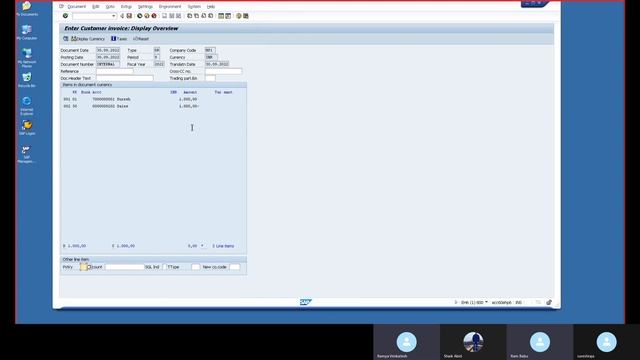Viewport: 640px width, 360px height.
Task: Select line item 001 Suresh
Action: click(131, 99)
